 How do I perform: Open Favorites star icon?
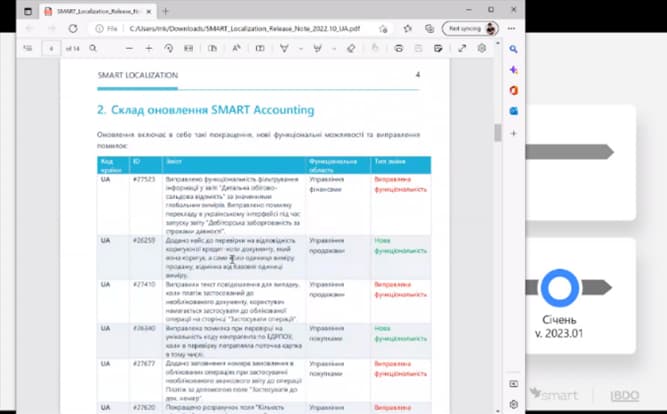pos(408,29)
